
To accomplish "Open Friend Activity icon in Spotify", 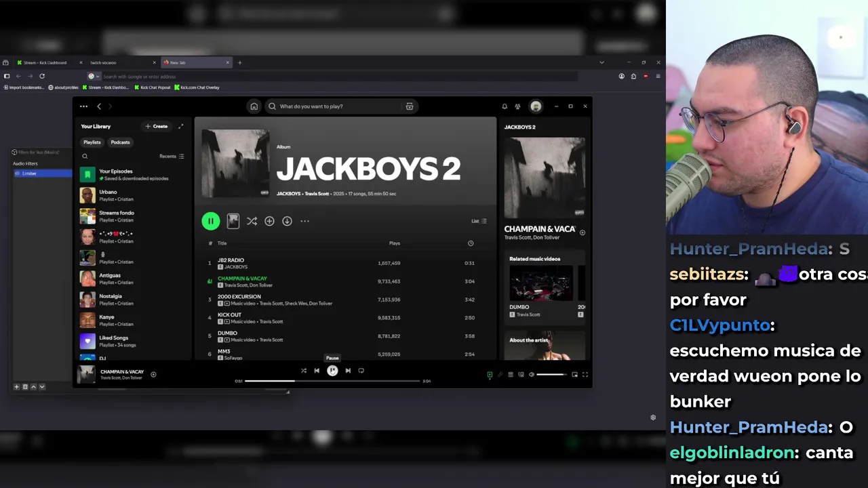I will pos(517,106).
